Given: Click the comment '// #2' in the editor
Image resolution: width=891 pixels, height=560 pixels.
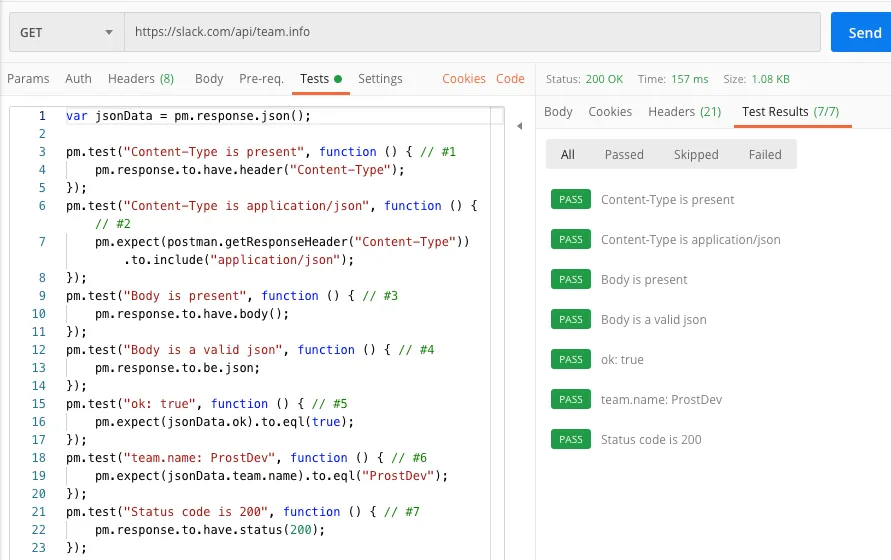Looking at the screenshot, I should click(x=113, y=224).
